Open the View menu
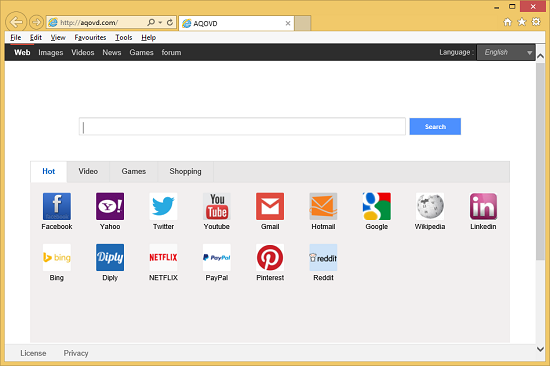Screen dimensions: 550x366 58,38
